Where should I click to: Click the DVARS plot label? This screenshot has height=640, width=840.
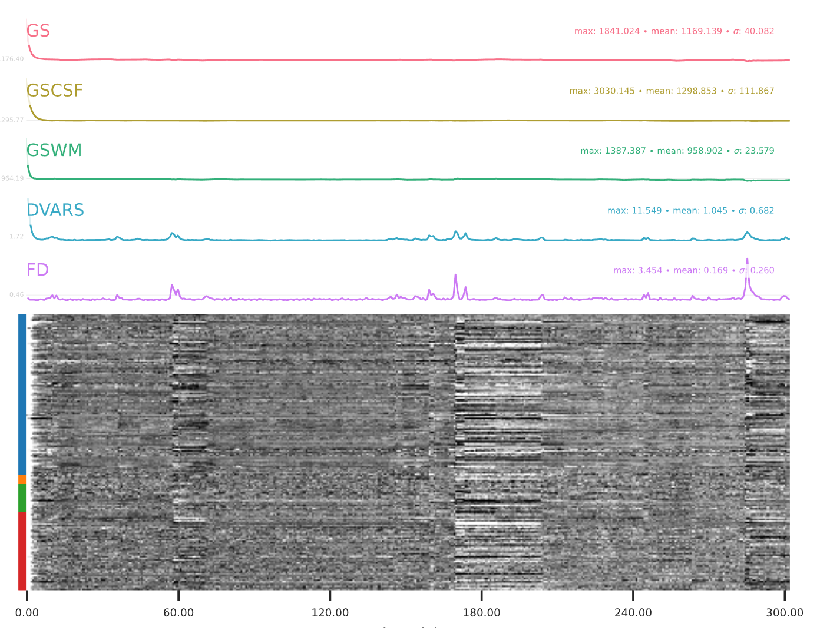pos(55,210)
